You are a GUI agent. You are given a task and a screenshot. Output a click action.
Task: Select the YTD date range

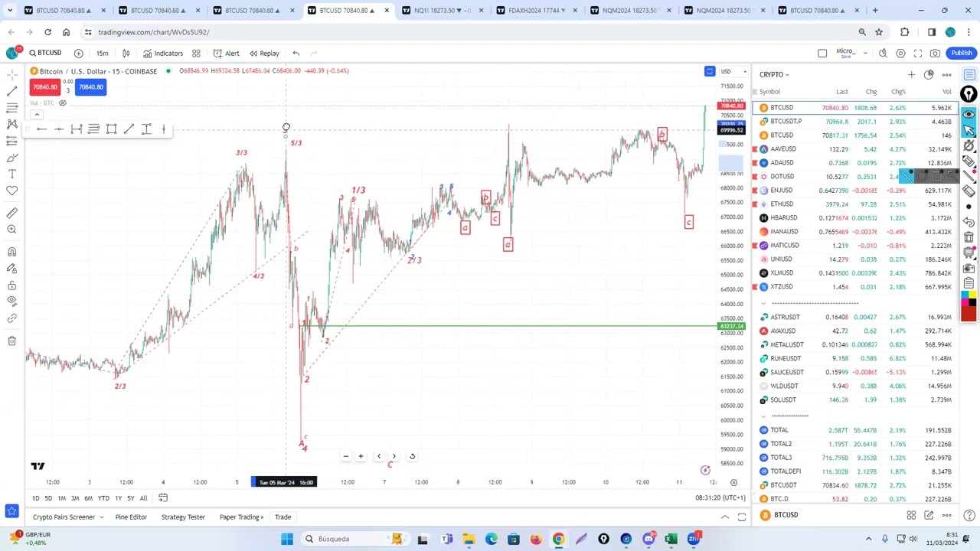[103, 498]
